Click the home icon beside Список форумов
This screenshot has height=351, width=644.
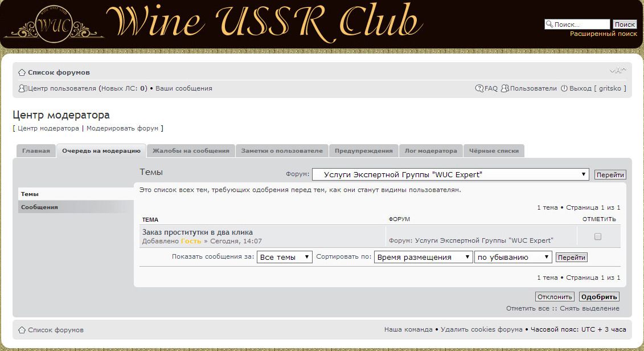(x=22, y=72)
